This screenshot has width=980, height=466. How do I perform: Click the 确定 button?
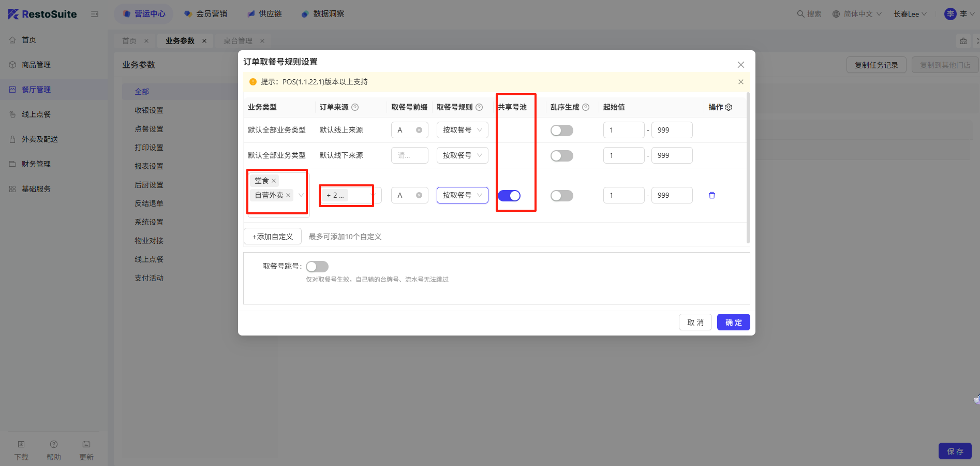click(733, 322)
